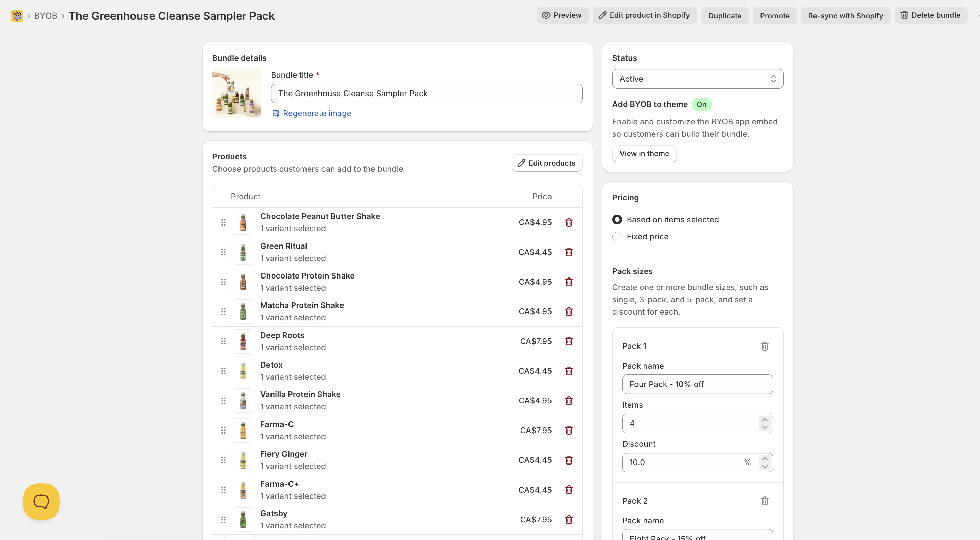Click the Fiery Ginger reorder handle
The width and height of the screenshot is (980, 540).
tap(223, 460)
